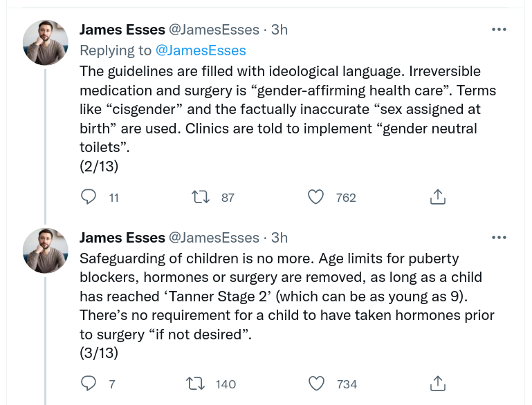
Task: Open more options for second tweet
Action: [x=498, y=238]
